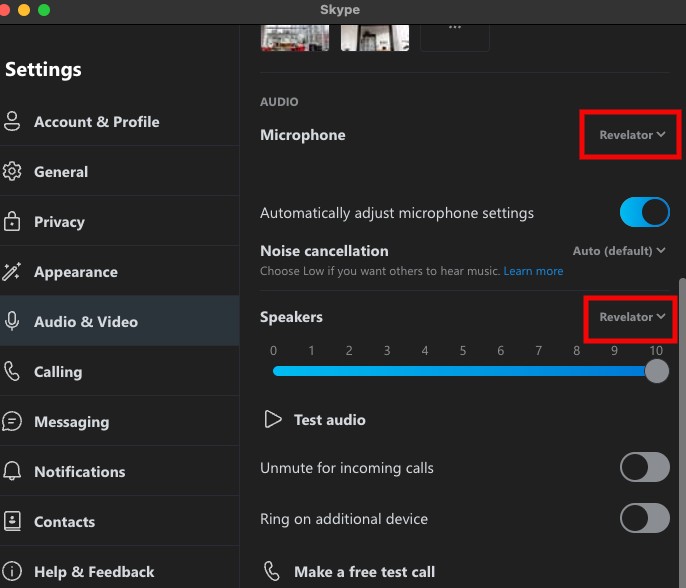Screen dimensions: 686x588
Task: Enable Unmute for incoming calls
Action: click(x=644, y=467)
